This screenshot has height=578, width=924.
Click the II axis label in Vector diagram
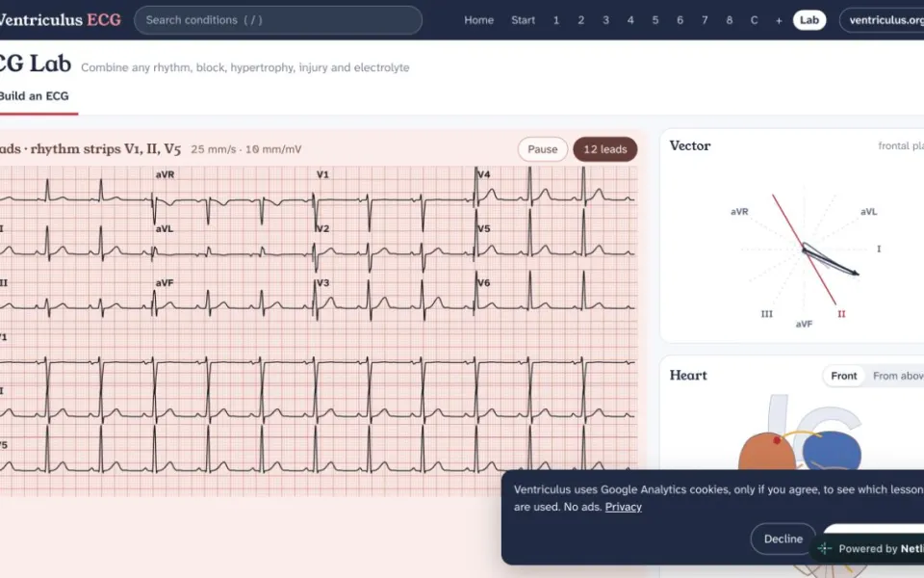point(841,314)
